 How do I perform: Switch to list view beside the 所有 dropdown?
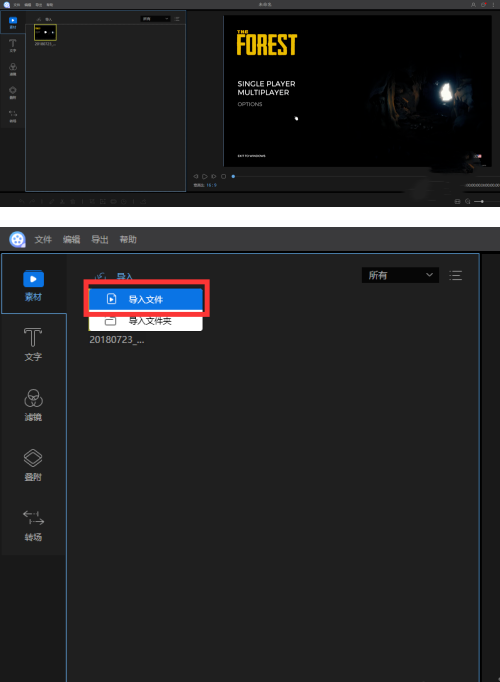click(x=456, y=275)
